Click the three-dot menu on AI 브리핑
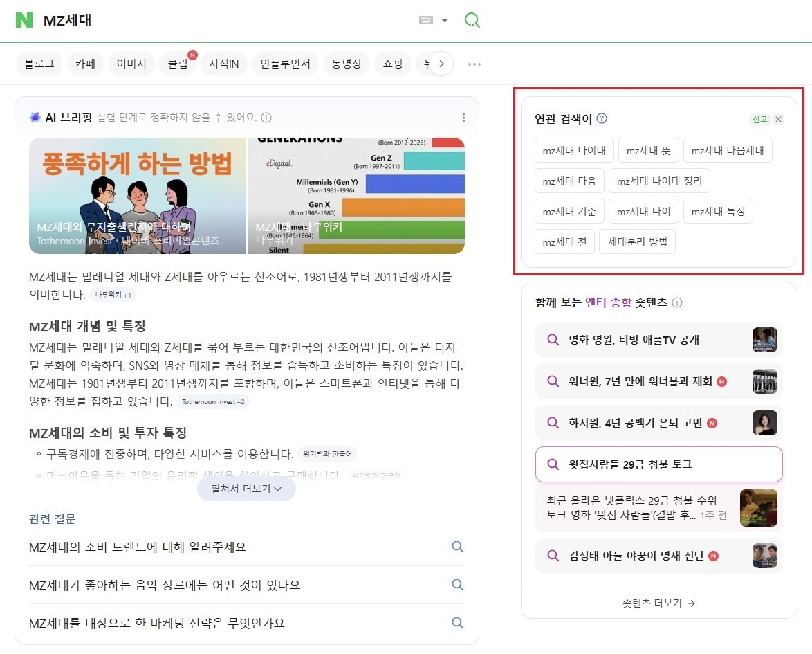812x654 pixels. 463,118
